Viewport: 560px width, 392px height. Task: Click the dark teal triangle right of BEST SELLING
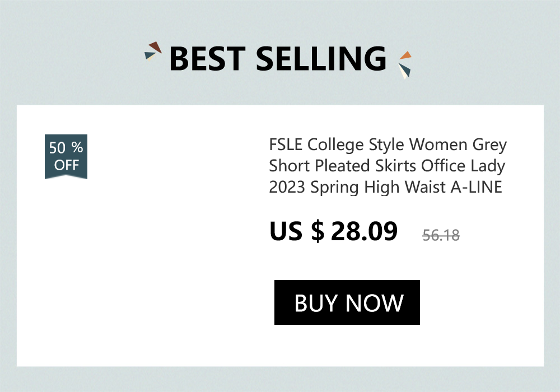coord(407,70)
